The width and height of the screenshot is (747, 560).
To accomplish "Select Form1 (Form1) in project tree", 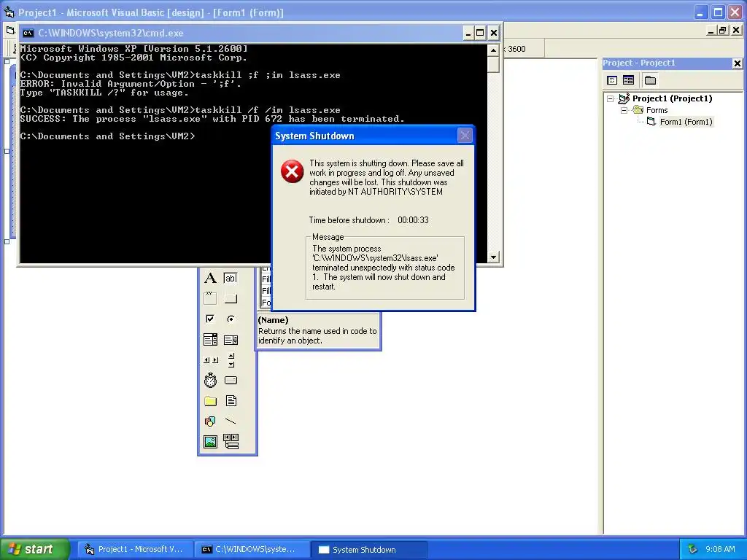I will pyautogui.click(x=686, y=122).
